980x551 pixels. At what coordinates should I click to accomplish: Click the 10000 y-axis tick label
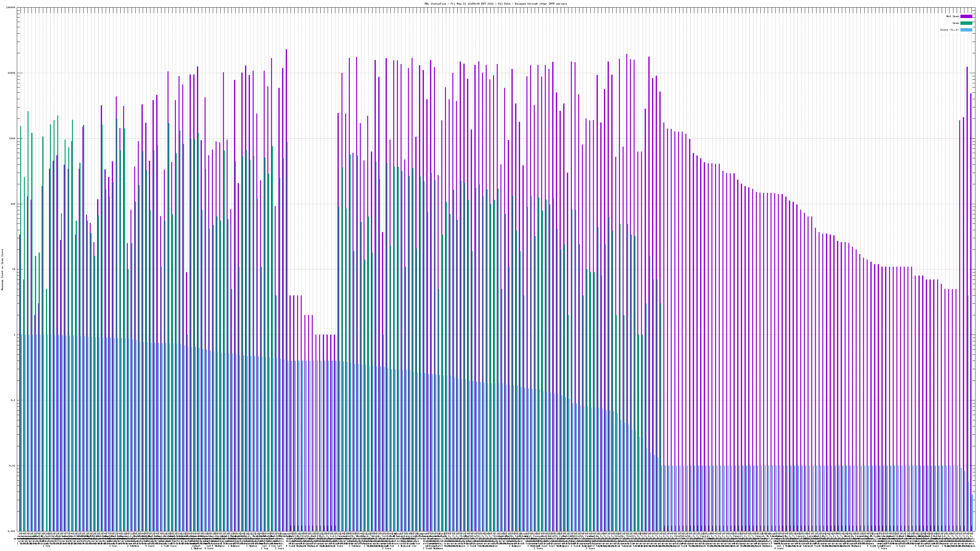pos(11,73)
